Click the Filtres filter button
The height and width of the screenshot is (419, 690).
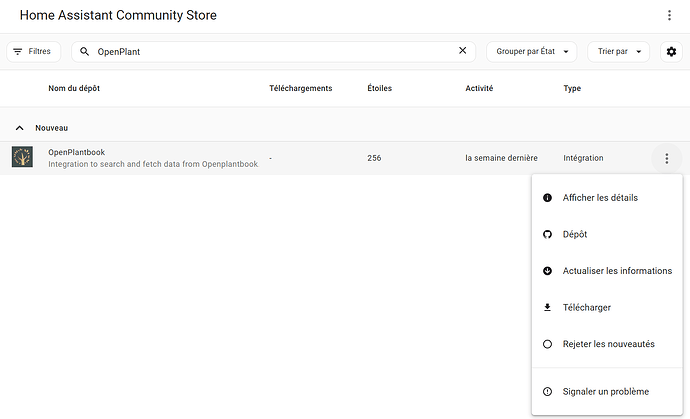click(34, 51)
